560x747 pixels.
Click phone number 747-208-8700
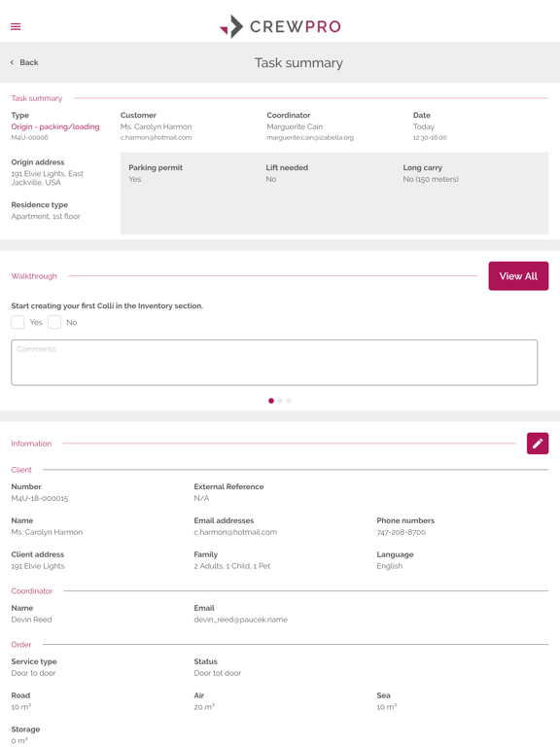tap(401, 532)
